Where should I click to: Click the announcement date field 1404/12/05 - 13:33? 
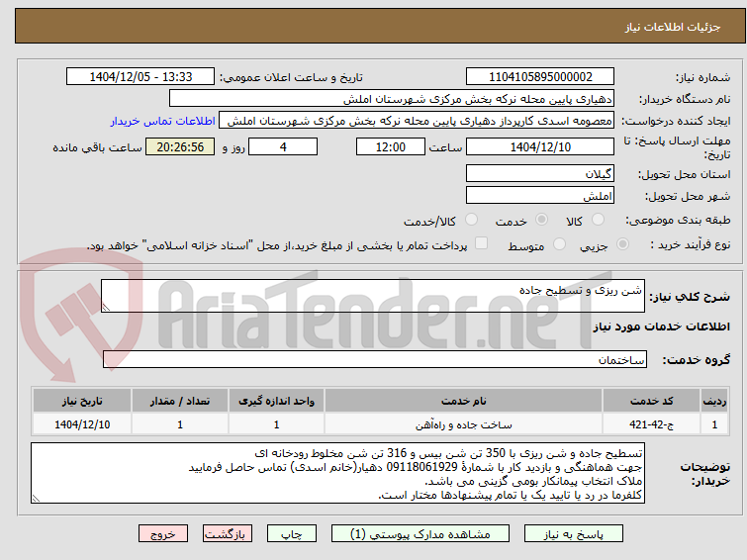pyautogui.click(x=140, y=77)
